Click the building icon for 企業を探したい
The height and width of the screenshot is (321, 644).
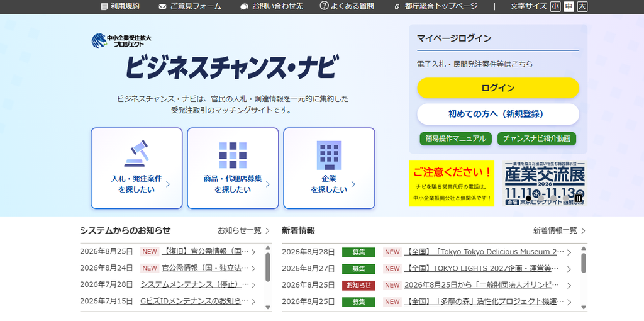(x=329, y=155)
